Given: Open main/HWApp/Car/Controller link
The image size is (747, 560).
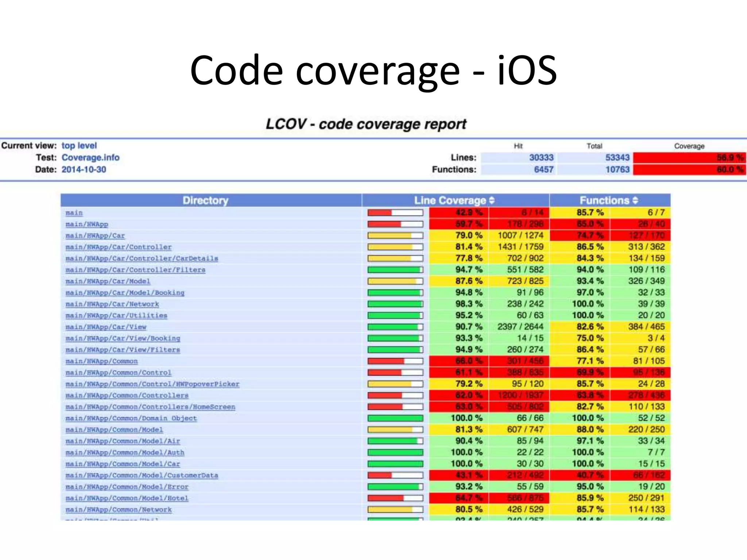Looking at the screenshot, I should pyautogui.click(x=119, y=247).
